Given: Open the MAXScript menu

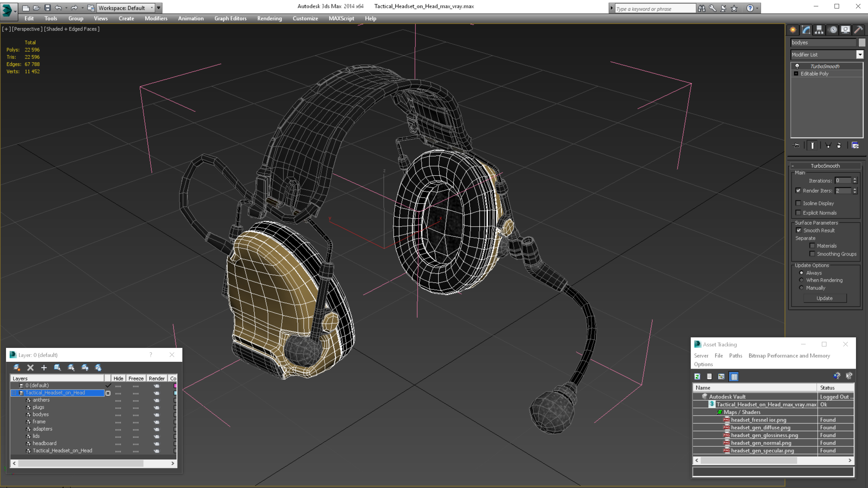Looking at the screenshot, I should 341,18.
